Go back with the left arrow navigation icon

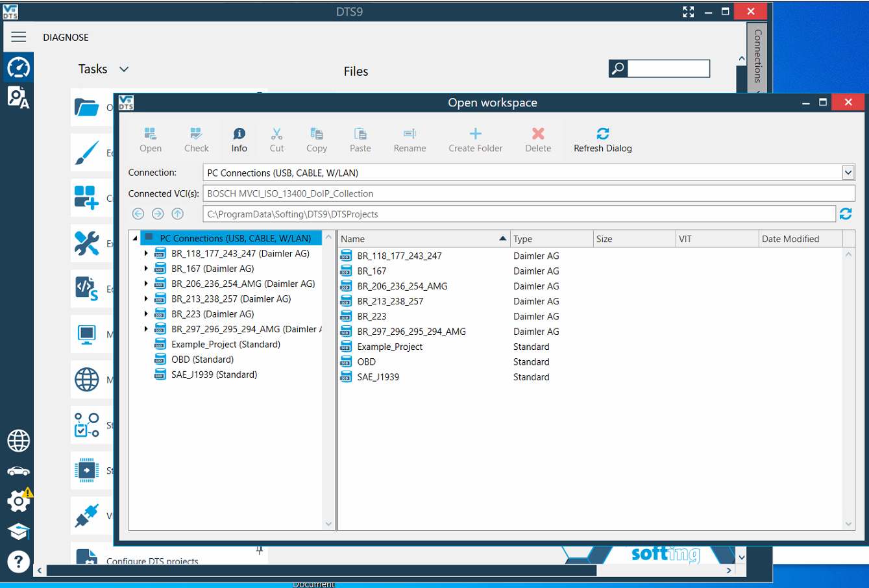[138, 214]
